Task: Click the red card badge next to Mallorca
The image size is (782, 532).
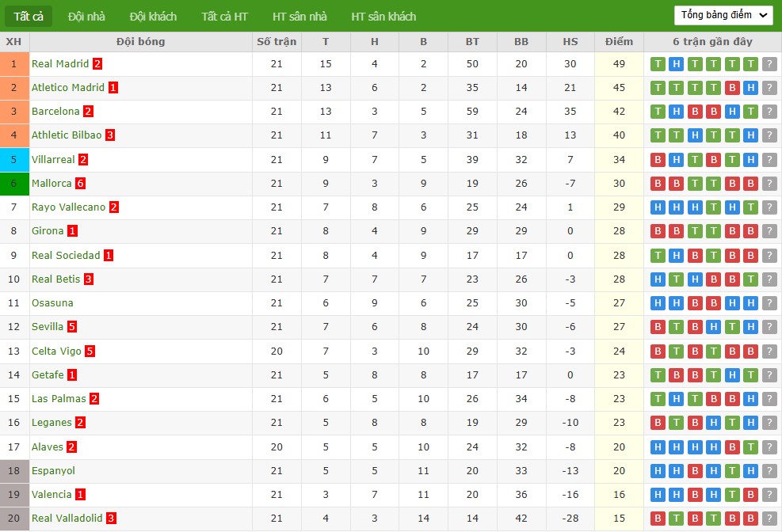Action: [x=80, y=184]
